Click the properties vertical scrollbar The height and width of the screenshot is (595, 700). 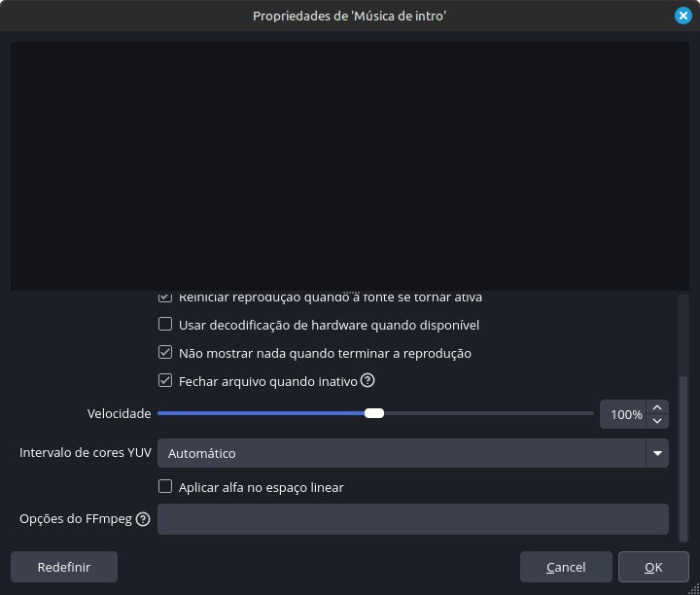tap(683, 459)
